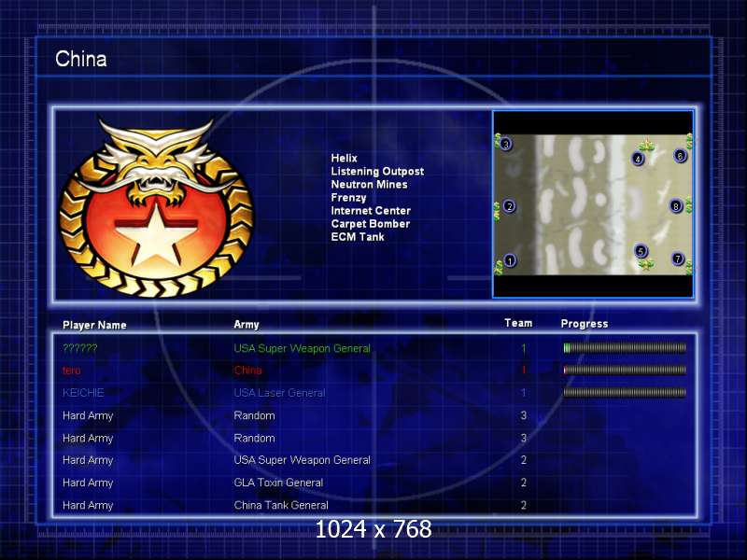
Task: Click the loading progress bar for ??????
Action: tap(625, 348)
